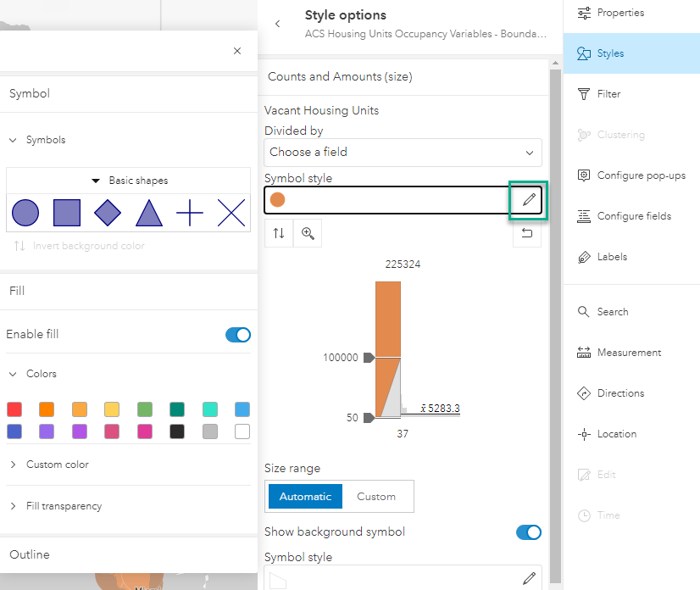Click the reset histogram undo arrow icon
700x590 pixels.
coord(527,233)
